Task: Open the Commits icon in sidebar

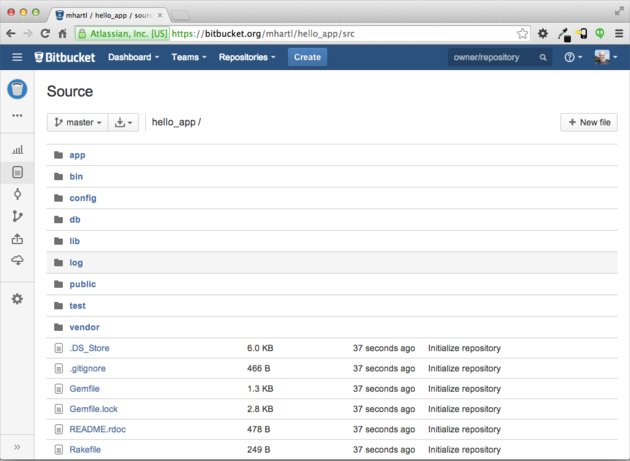Action: pyautogui.click(x=17, y=195)
